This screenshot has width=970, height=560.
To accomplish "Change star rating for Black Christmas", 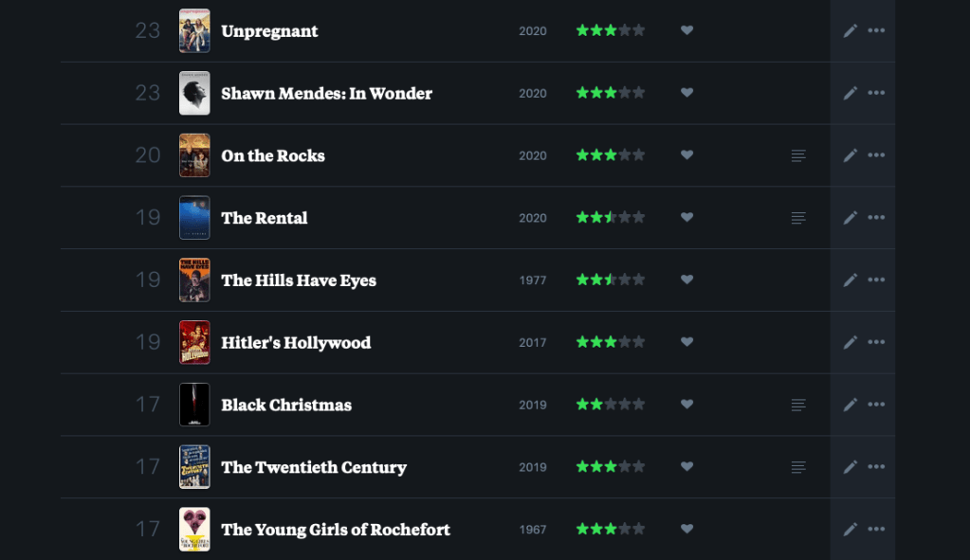I will (610, 405).
